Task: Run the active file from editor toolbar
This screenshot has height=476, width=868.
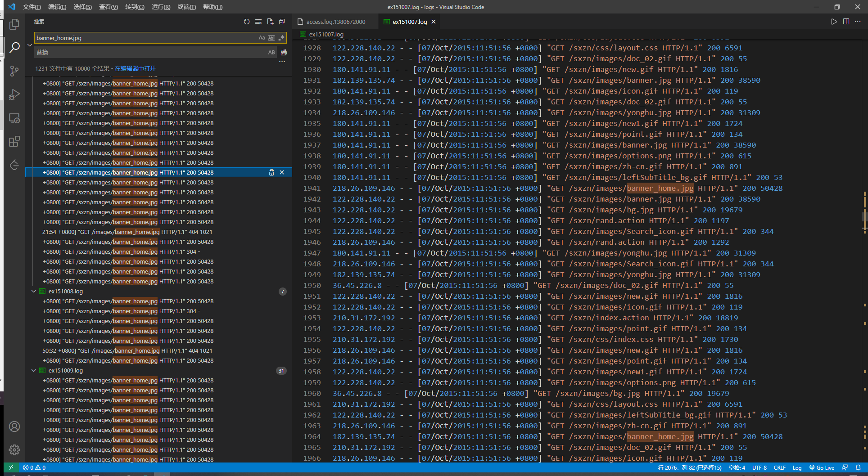Action: click(x=834, y=22)
